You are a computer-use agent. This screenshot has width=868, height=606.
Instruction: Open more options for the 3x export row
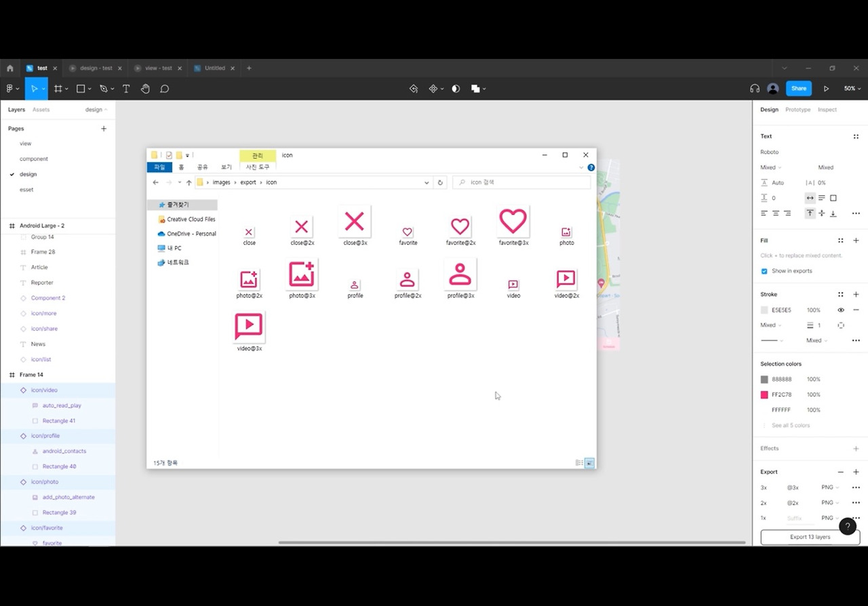[x=856, y=487]
